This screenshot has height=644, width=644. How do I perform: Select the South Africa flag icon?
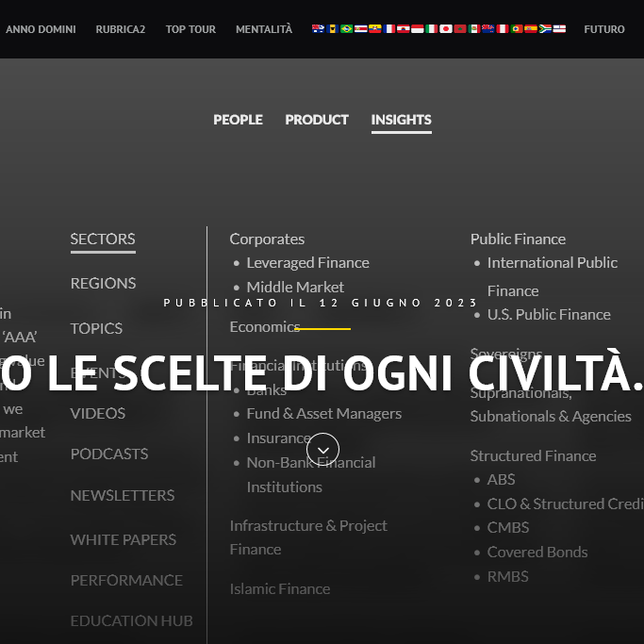coord(545,29)
